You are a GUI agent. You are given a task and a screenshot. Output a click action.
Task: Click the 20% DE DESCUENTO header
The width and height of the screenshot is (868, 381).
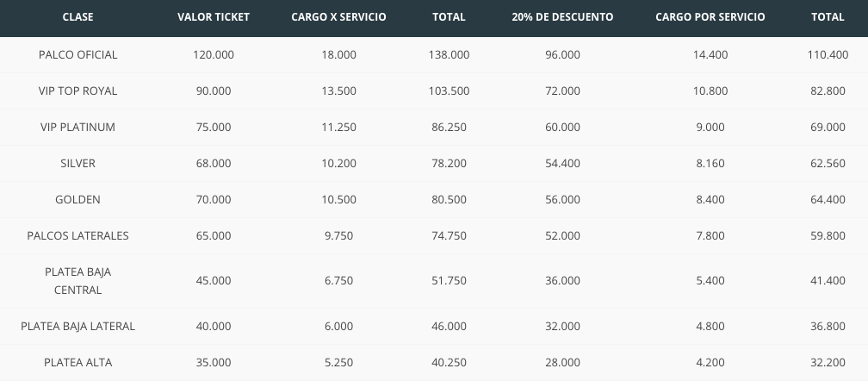[562, 17]
